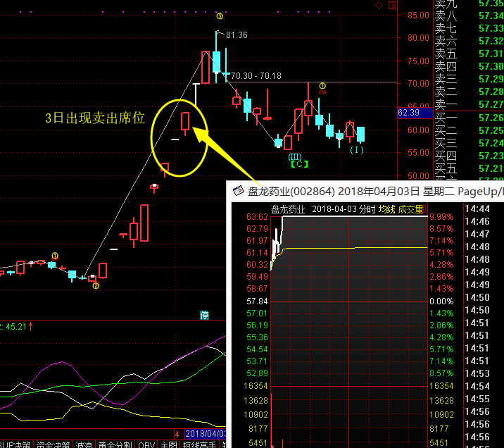504x448 pixels.
Task: Switch to the 波浪 indicator tab
Action: pos(84,444)
